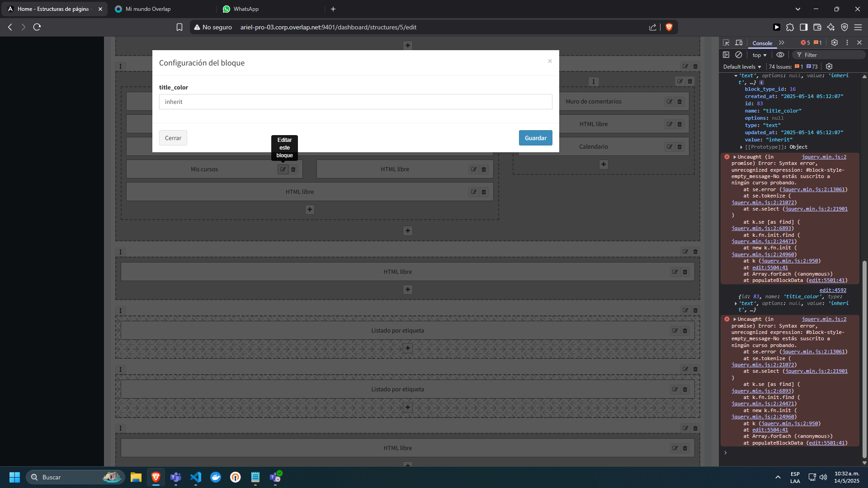Screen dimensions: 868x488
Task: Open the DevTools inspect element picker
Action: point(726,42)
